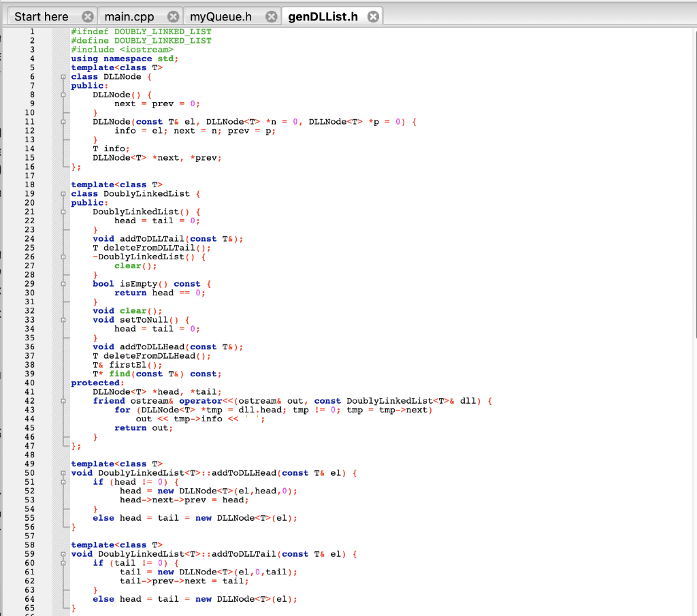Viewport: 697px width, 616px height.
Task: Click the fold box on the if statement at line 60
Action: 63,563
